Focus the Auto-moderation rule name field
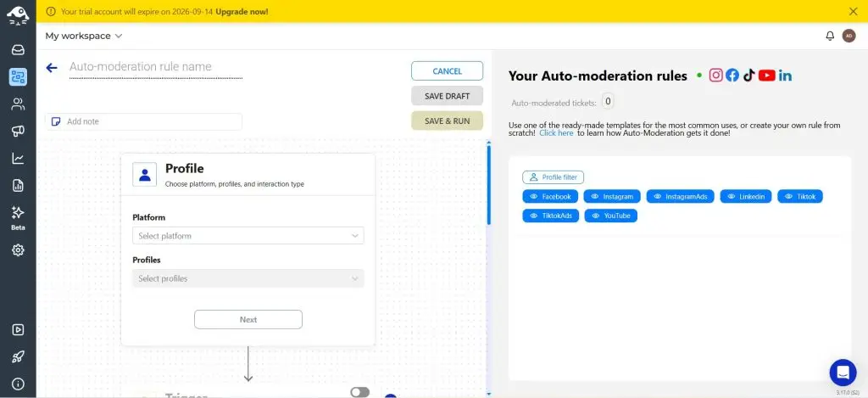 pyautogui.click(x=156, y=67)
